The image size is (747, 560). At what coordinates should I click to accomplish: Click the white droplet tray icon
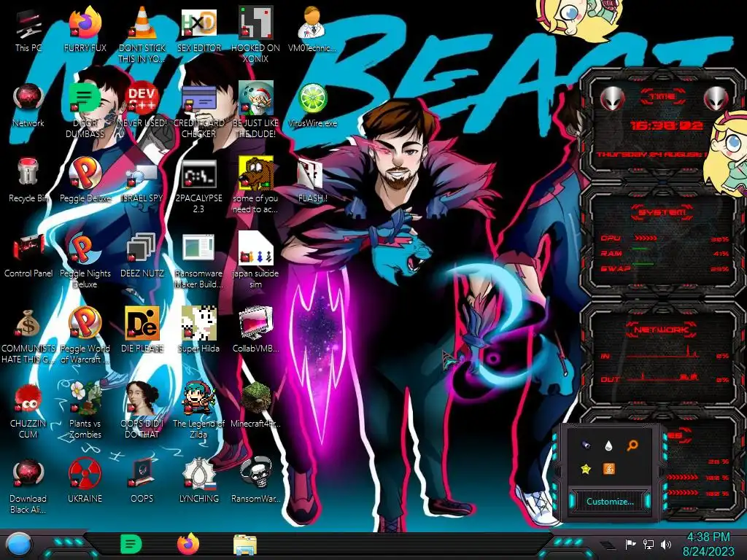[608, 446]
